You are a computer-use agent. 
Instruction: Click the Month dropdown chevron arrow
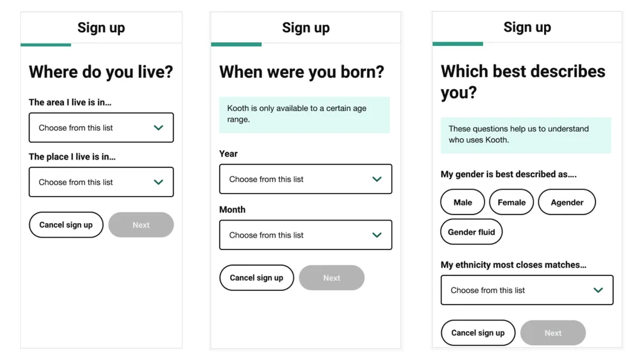377,235
